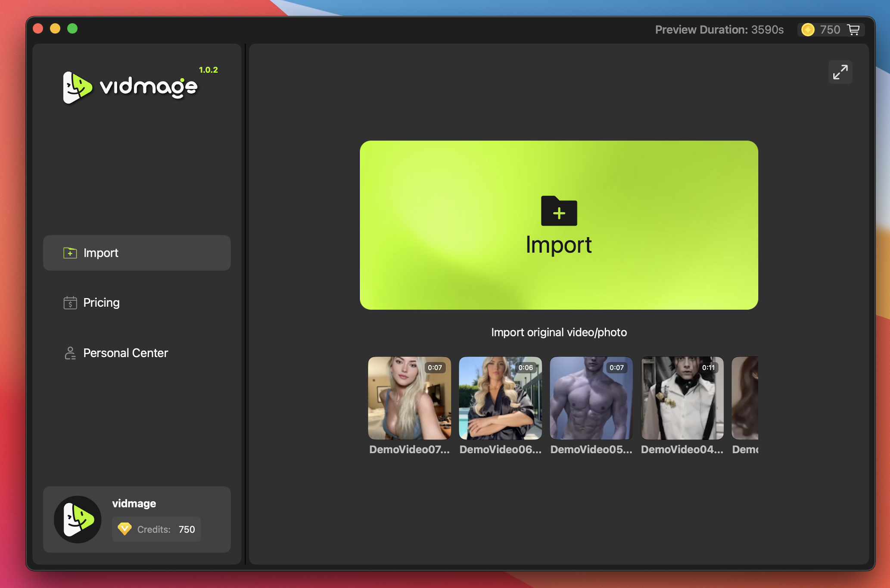Pick the DemoVideo04 demo thumbnail
The height and width of the screenshot is (588, 890).
coord(682,398)
